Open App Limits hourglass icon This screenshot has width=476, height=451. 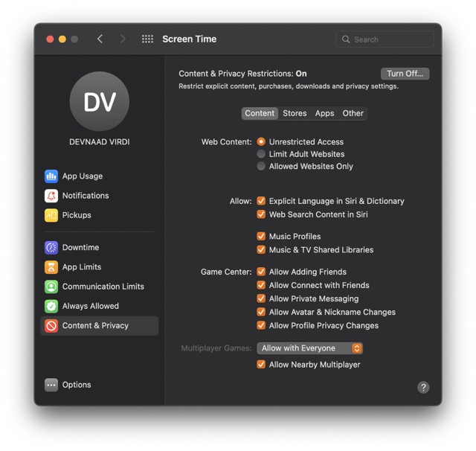pyautogui.click(x=51, y=267)
